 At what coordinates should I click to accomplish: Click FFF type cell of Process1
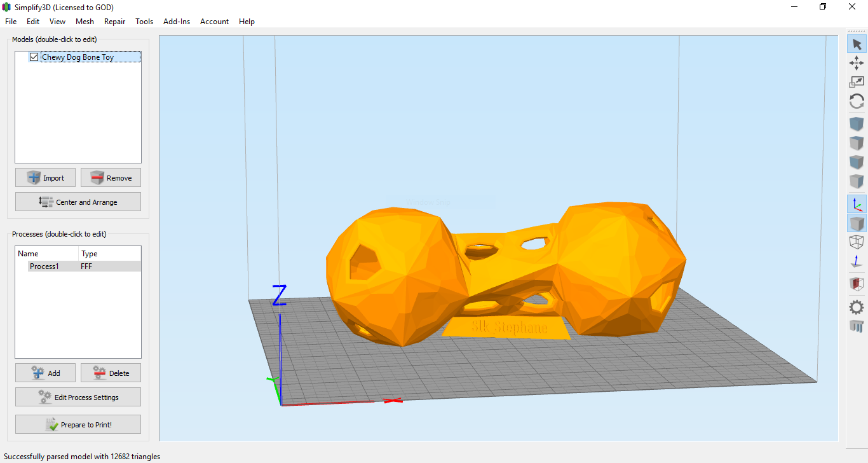(x=86, y=266)
